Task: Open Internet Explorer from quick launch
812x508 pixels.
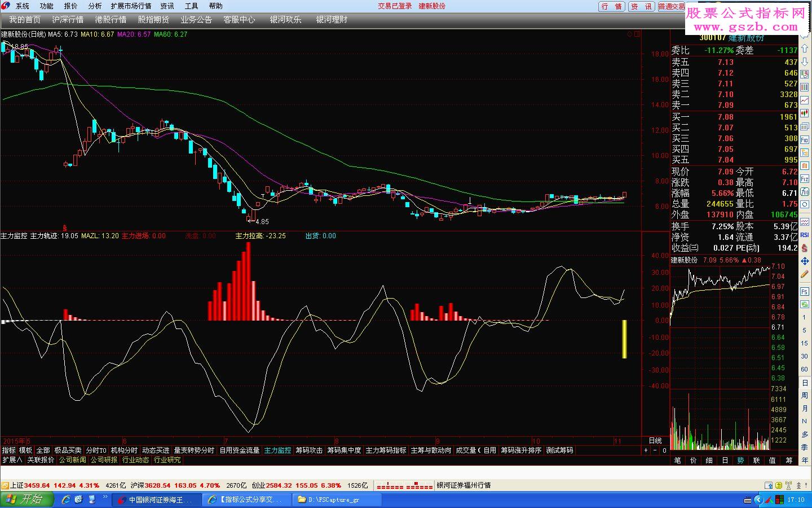Action: point(66,500)
